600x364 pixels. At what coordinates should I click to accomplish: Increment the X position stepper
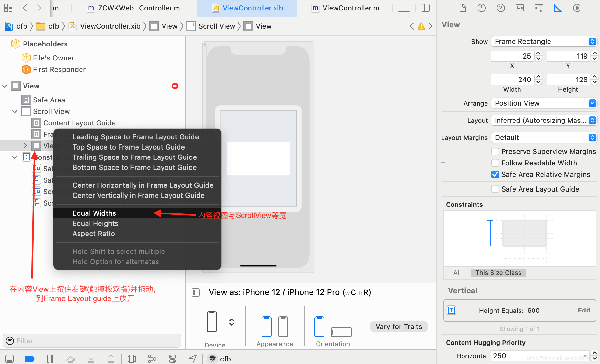click(538, 53)
